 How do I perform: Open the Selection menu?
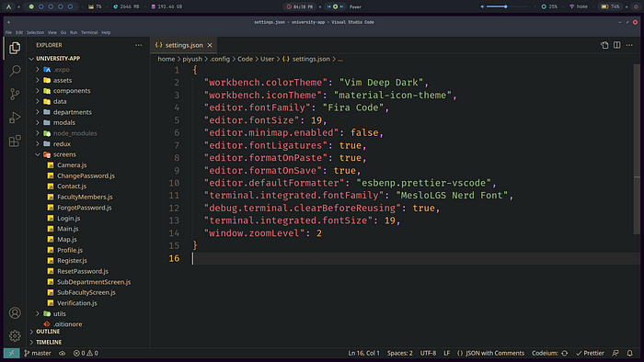tap(35, 32)
